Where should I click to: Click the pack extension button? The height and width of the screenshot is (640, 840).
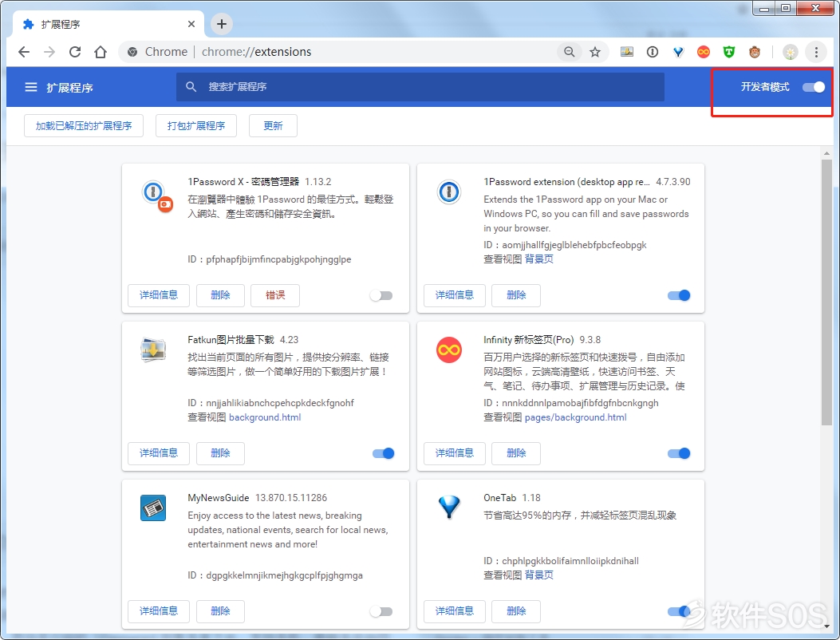[x=196, y=125]
